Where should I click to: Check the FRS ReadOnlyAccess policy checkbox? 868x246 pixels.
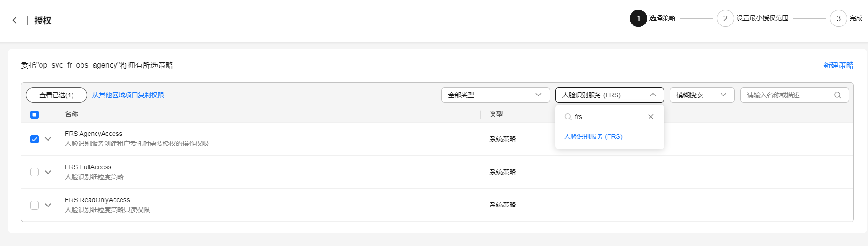coord(34,205)
